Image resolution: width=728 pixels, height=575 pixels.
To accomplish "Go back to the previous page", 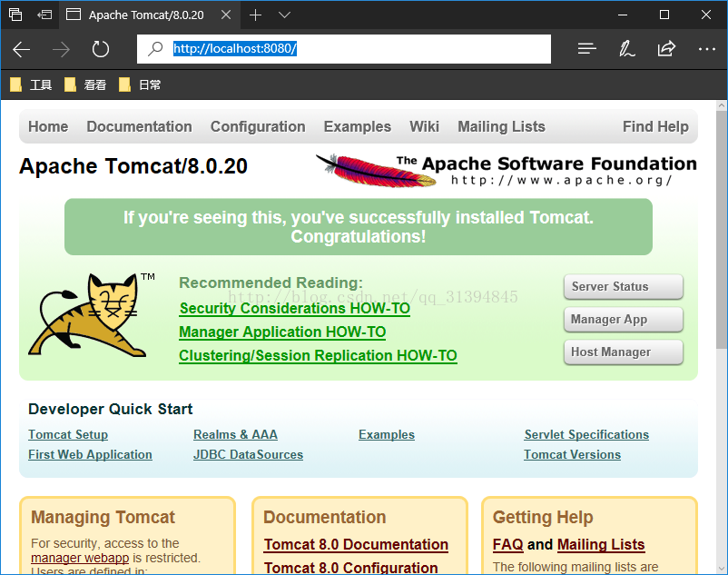I will (22, 49).
